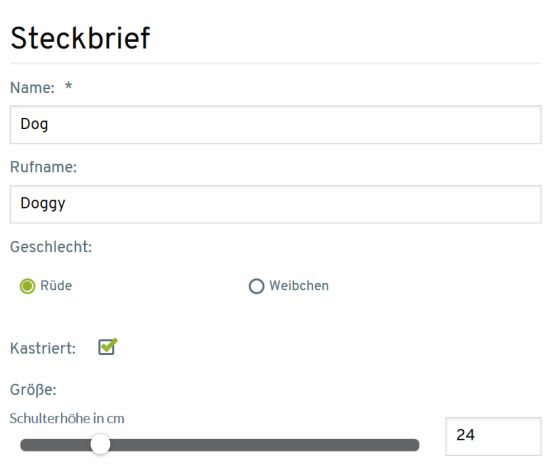Viewport: 550px width, 471px height.
Task: Click the slider track left of the handle
Action: [x=55, y=445]
